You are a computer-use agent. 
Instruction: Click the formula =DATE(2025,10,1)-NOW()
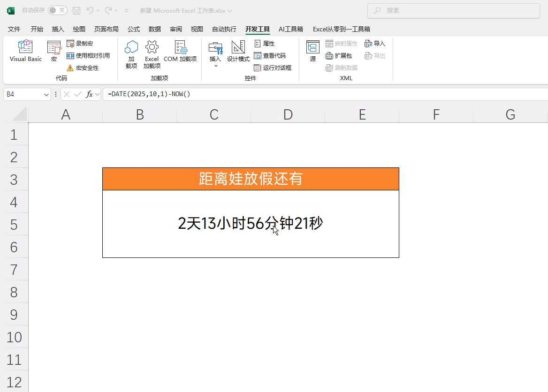pyautogui.click(x=149, y=94)
